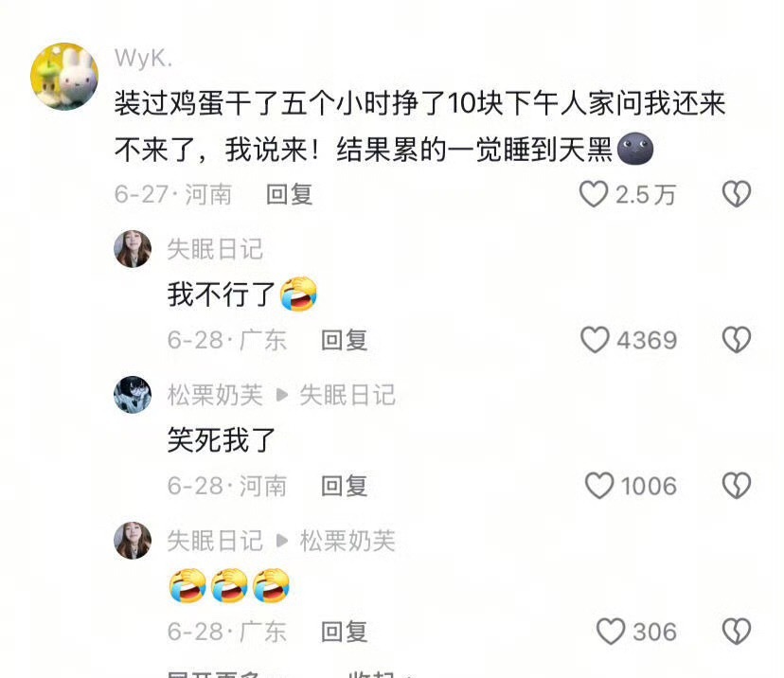The image size is (784, 678).
Task: Open WyK.'s bunny profile avatar
Action: [64, 77]
